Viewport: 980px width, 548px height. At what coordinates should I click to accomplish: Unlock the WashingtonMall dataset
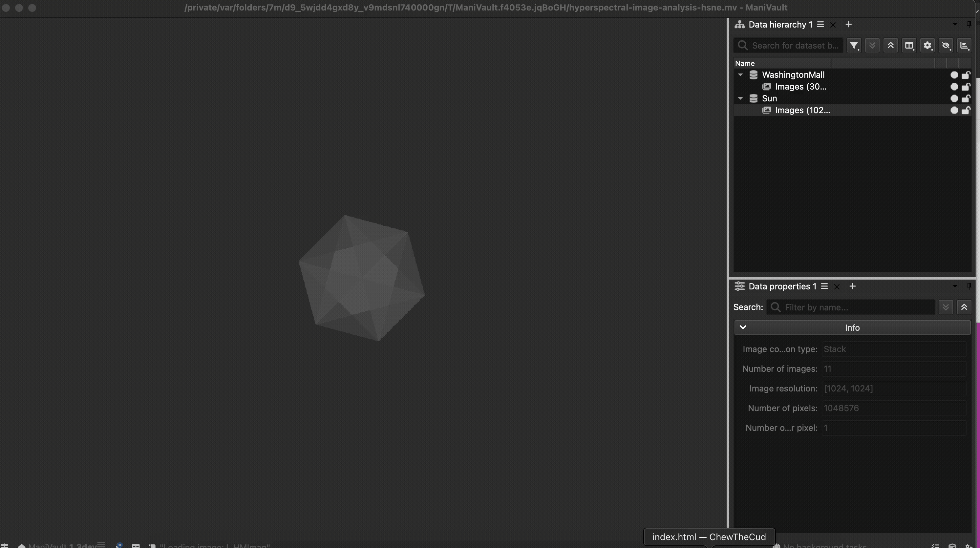pos(967,75)
